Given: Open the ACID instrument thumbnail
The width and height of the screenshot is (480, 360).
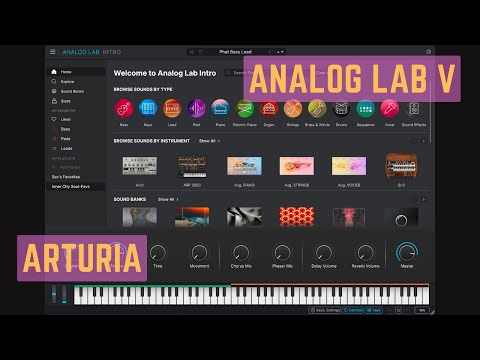Looking at the screenshot, I should pyautogui.click(x=140, y=166).
